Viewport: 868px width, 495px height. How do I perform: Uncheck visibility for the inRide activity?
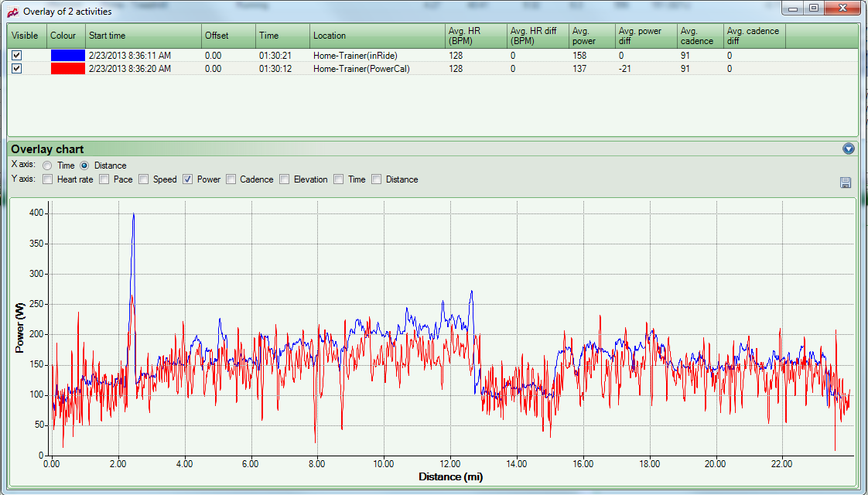point(16,56)
